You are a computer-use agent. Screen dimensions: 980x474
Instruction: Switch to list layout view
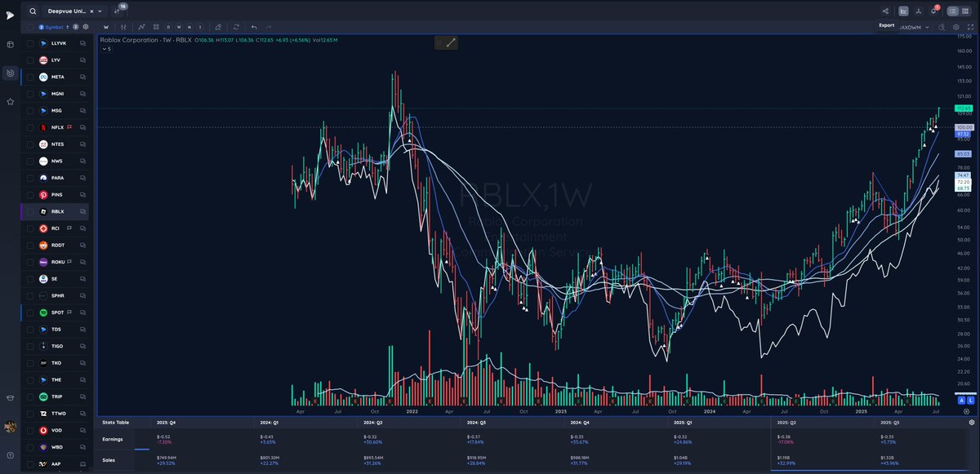[x=952, y=11]
